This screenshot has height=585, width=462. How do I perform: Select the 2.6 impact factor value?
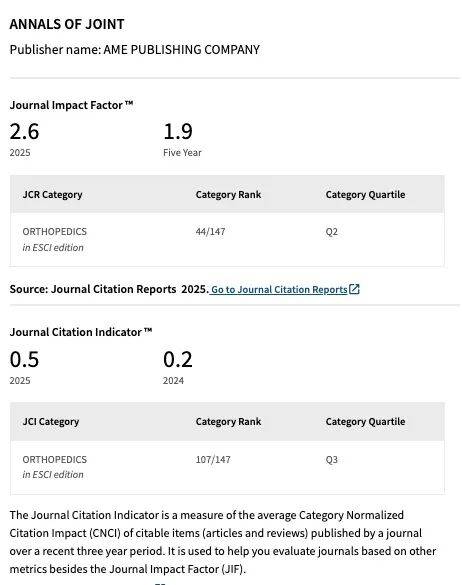click(x=24, y=131)
